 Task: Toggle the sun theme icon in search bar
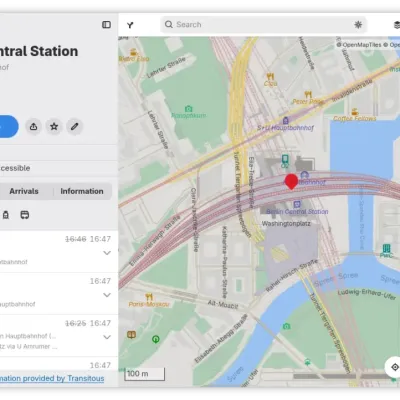pyautogui.click(x=358, y=25)
